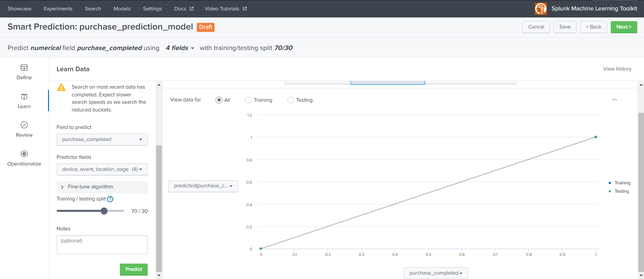Open the predicted(purchase_c... Y-axis dropdown

point(203,186)
